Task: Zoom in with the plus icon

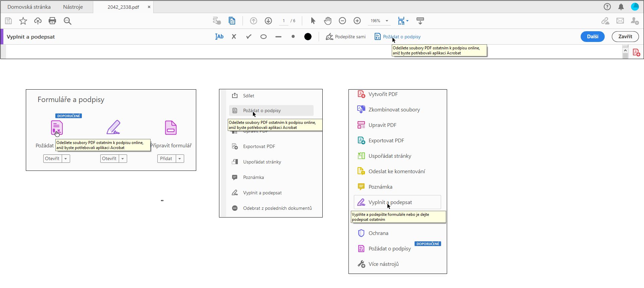Action: (357, 21)
